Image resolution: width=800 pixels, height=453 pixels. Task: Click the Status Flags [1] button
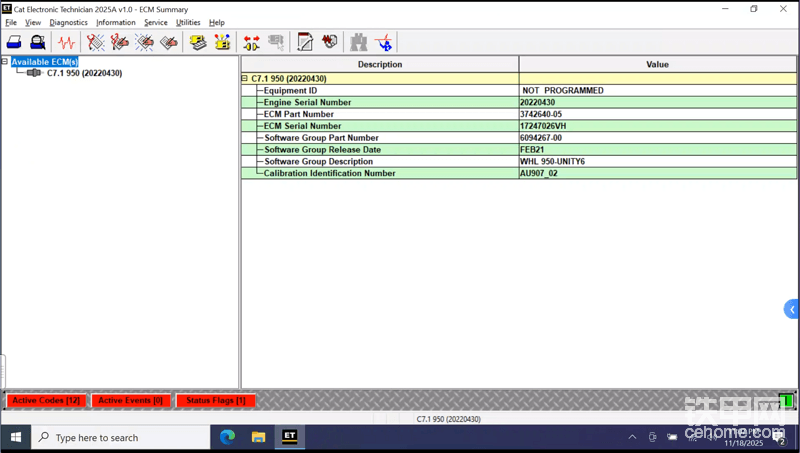coord(215,401)
